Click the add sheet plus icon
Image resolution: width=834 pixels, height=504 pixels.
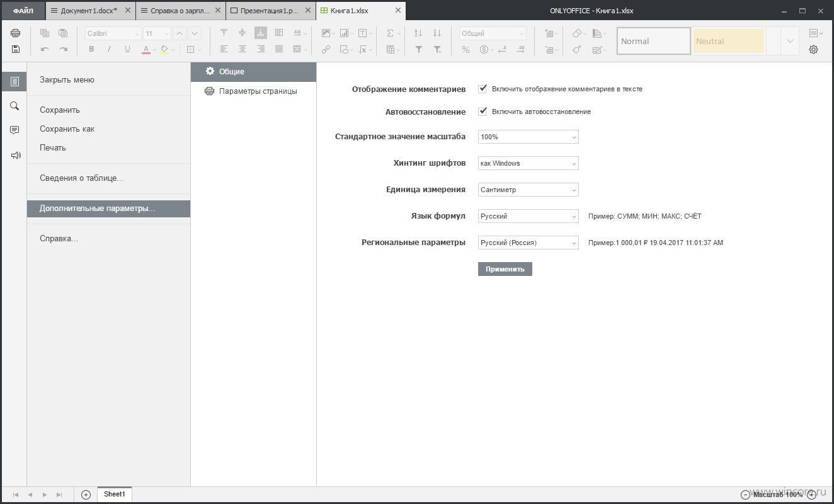coord(86,495)
